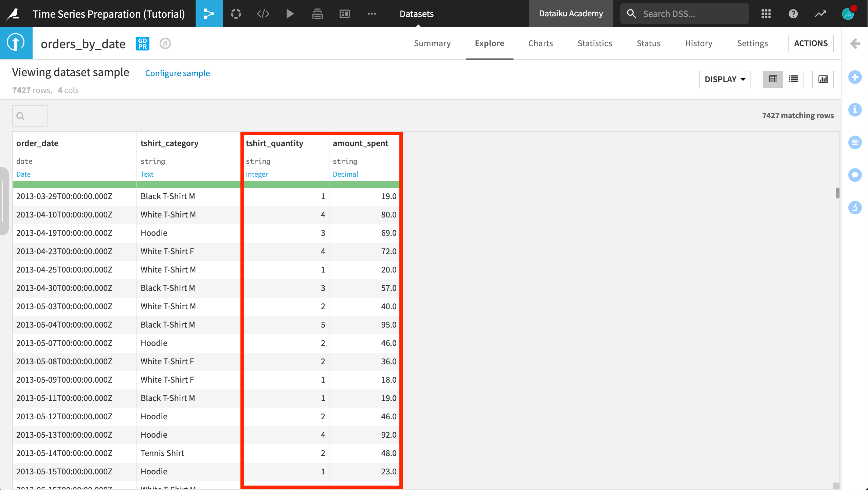
Task: Open the Lab microscope icon in the right sidebar
Action: [x=855, y=207]
